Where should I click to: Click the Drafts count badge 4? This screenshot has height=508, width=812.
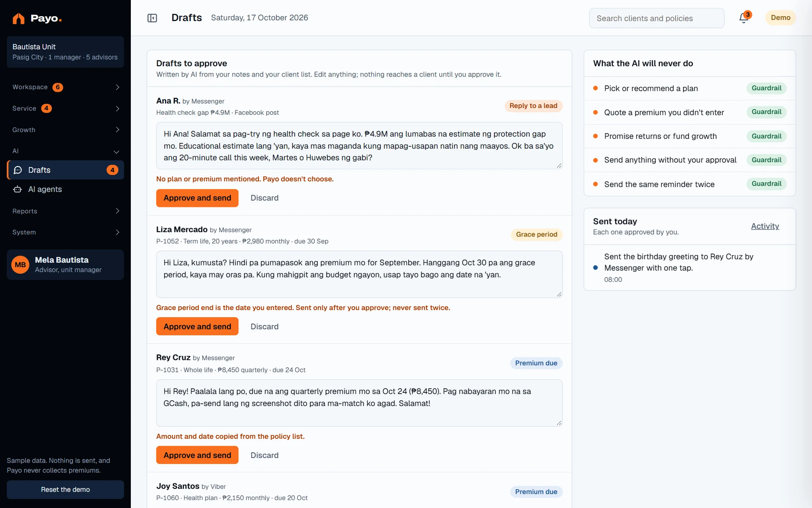pyautogui.click(x=112, y=170)
